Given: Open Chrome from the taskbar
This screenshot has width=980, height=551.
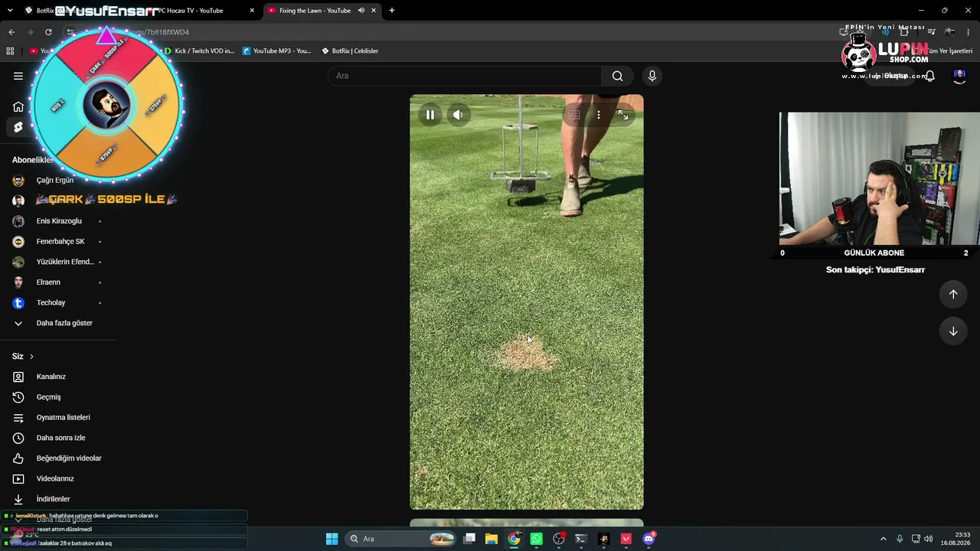Looking at the screenshot, I should (x=514, y=539).
